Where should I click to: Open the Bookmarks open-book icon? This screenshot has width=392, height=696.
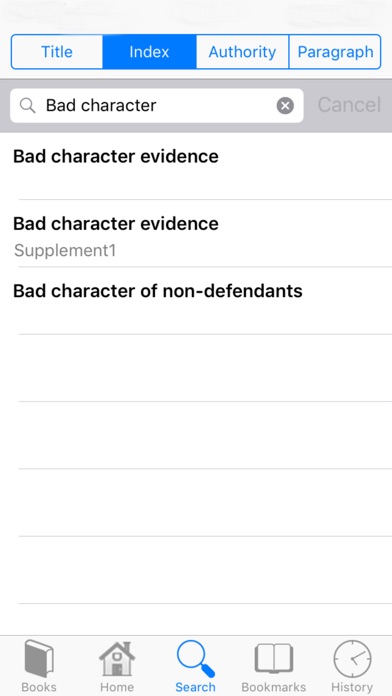click(273, 658)
